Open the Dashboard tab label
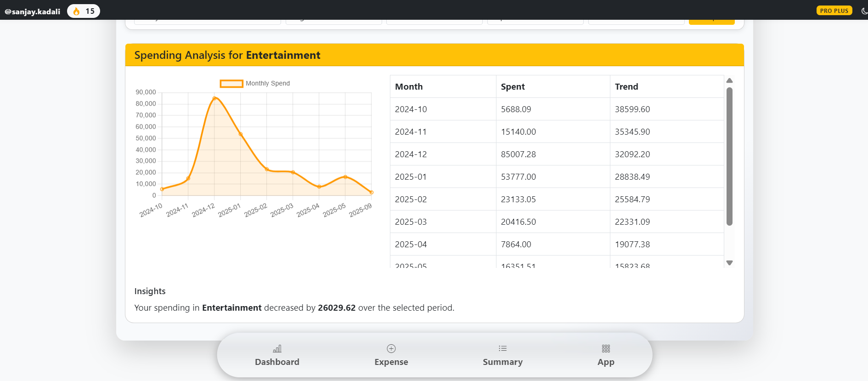 [277, 362]
